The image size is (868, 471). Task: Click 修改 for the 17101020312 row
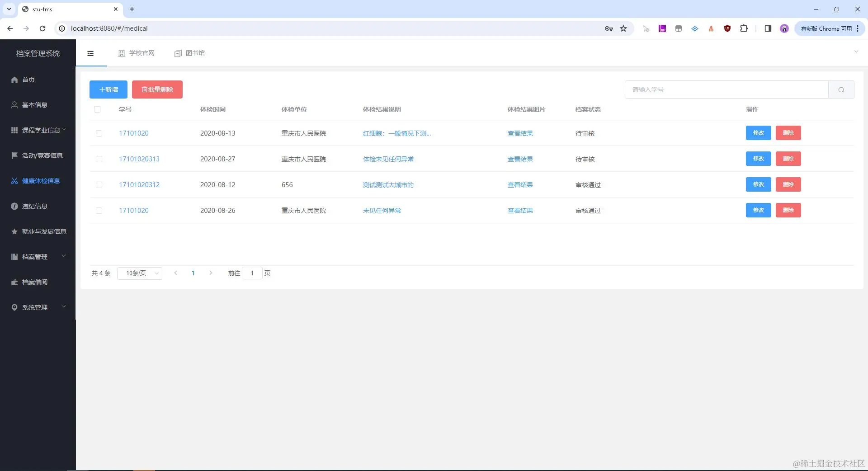758,184
